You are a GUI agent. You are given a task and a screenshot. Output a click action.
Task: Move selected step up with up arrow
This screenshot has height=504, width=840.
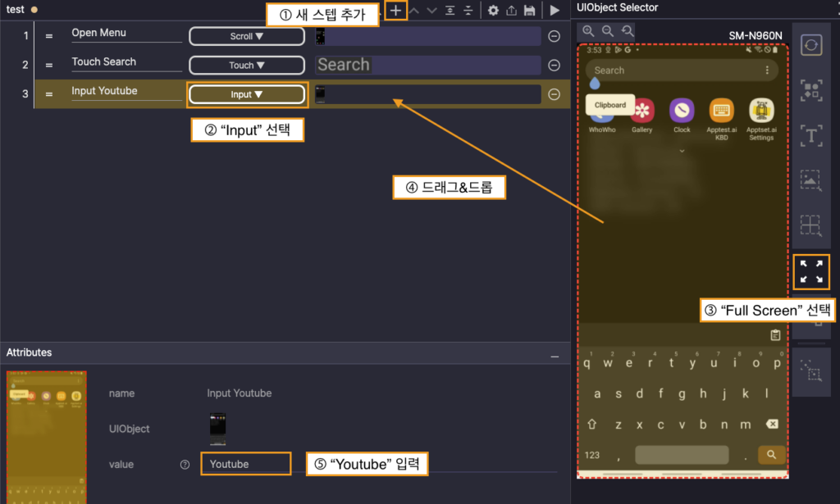(414, 11)
